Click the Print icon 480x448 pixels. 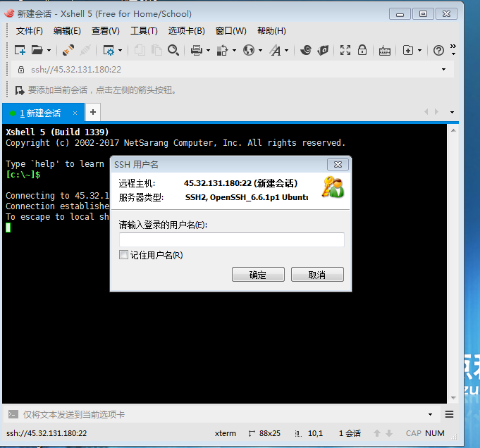tap(196, 50)
